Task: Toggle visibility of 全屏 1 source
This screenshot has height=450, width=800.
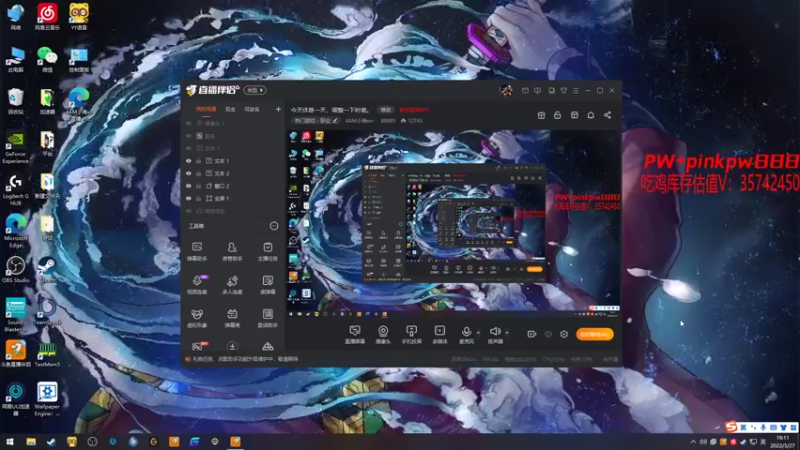Action: 189,198
